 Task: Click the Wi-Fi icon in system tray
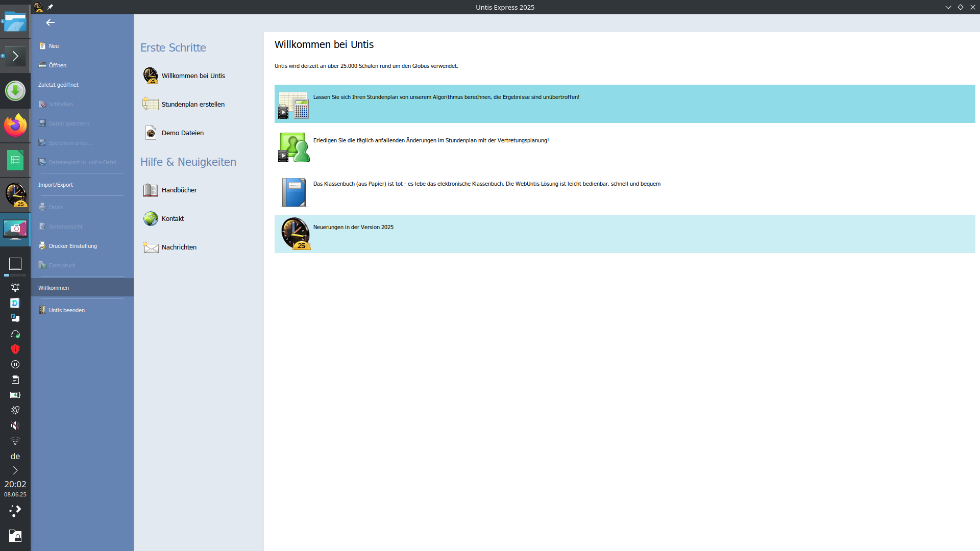pos(15,441)
